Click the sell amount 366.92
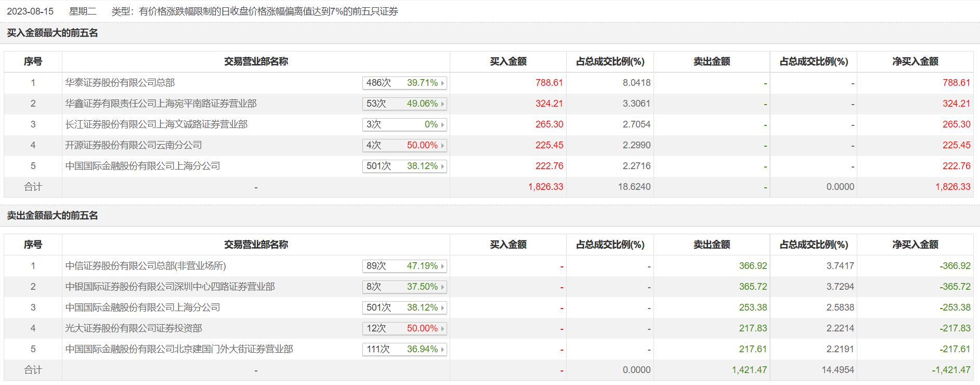This screenshot has height=385, width=980. pyautogui.click(x=753, y=266)
